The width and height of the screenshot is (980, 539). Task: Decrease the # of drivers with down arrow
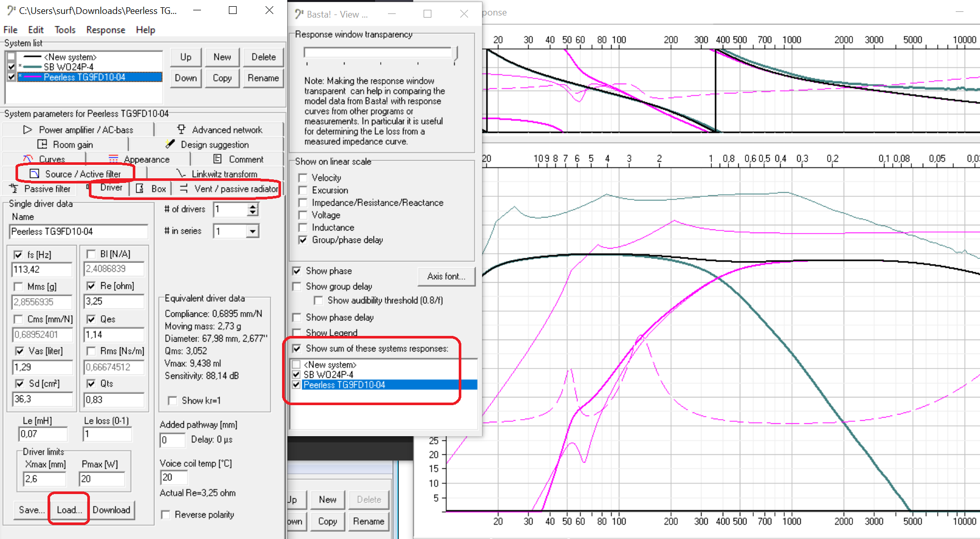[252, 212]
